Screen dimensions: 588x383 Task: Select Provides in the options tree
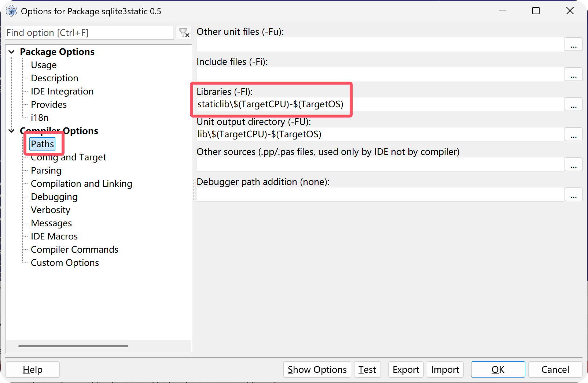49,105
